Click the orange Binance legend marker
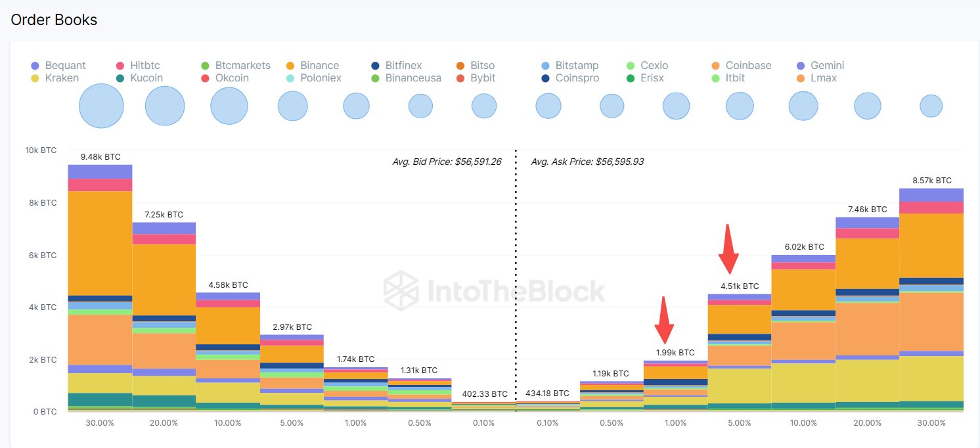 (290, 66)
